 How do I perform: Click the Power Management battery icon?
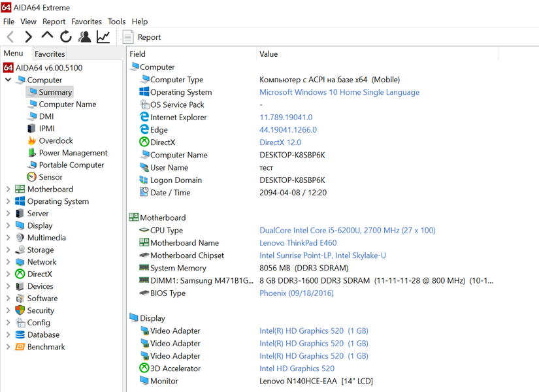point(32,153)
